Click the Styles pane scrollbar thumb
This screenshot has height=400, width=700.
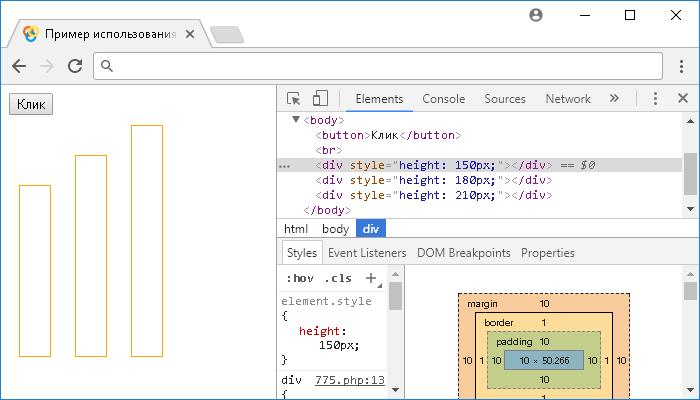[x=395, y=296]
